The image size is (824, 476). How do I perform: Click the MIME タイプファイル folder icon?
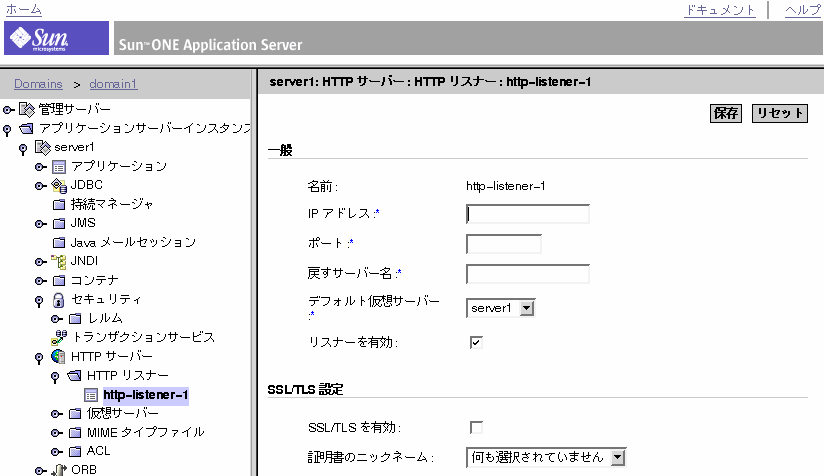76,432
